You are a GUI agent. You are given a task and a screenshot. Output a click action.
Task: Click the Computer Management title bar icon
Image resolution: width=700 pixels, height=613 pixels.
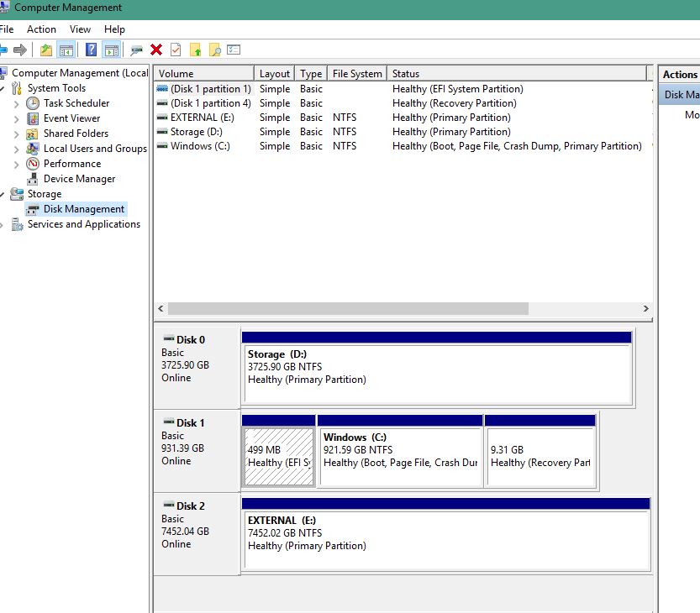[x=4, y=7]
